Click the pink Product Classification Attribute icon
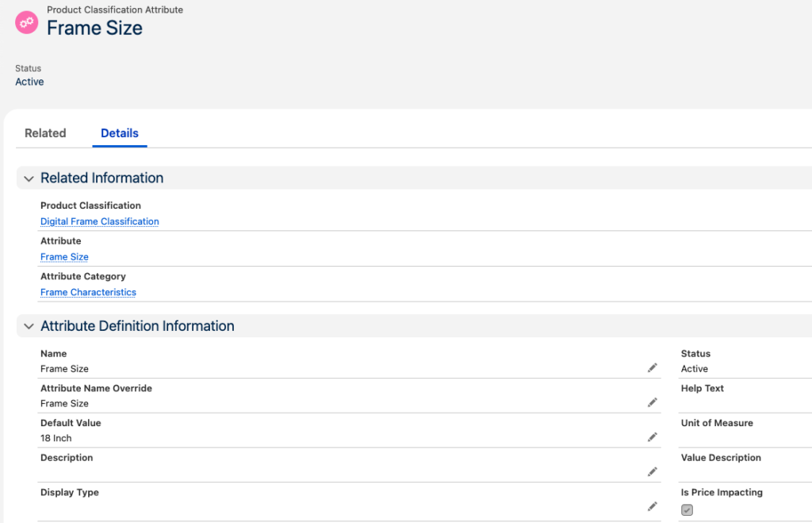 (27, 21)
